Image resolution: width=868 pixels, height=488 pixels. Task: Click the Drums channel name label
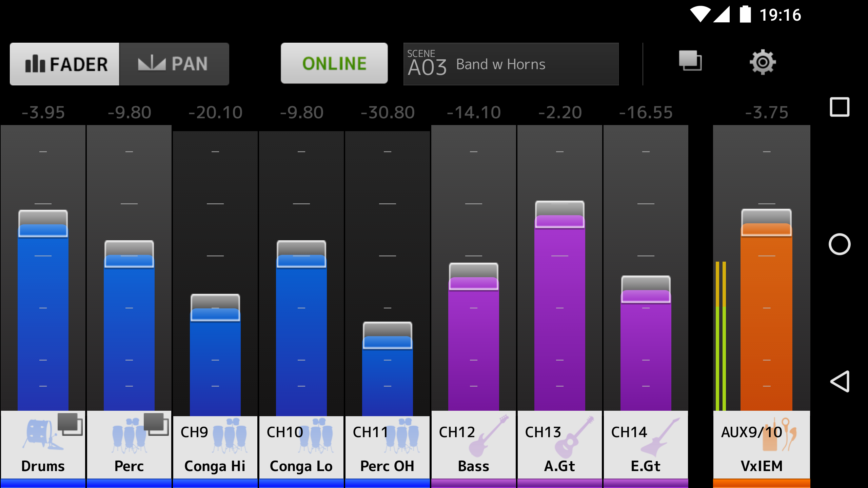(43, 466)
